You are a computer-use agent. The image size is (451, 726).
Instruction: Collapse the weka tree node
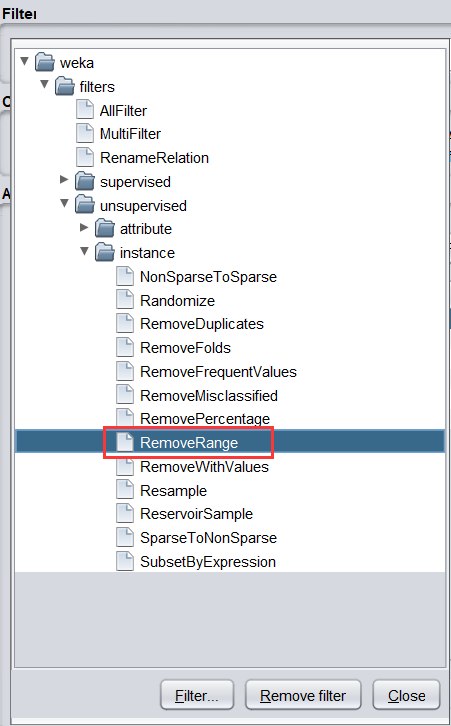[25, 61]
